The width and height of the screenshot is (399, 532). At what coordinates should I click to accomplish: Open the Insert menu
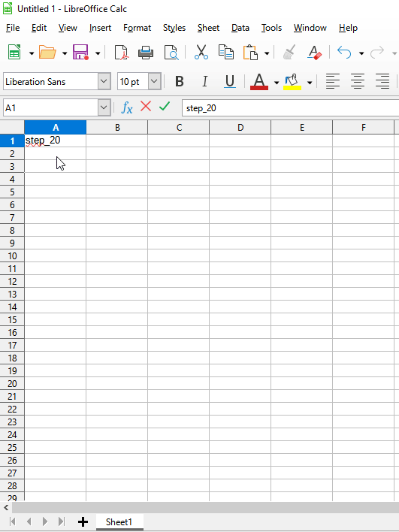pyautogui.click(x=100, y=28)
